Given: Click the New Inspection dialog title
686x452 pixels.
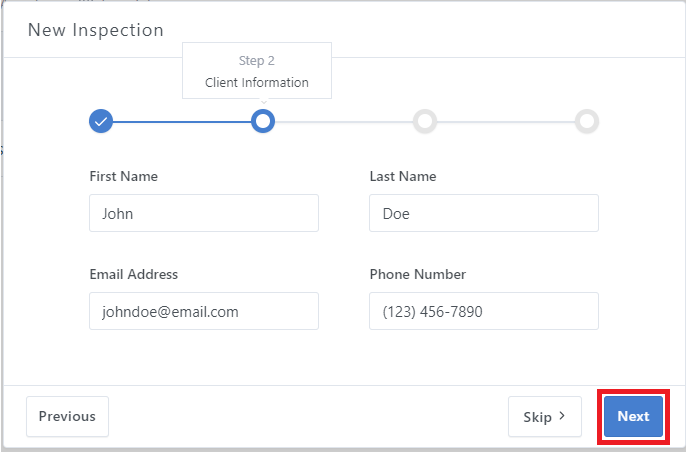Looking at the screenshot, I should tap(96, 30).
